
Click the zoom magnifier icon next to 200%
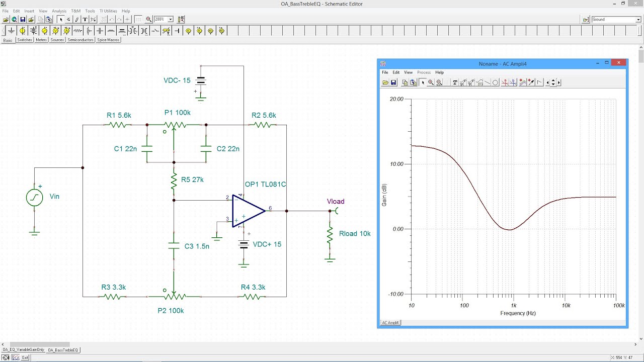[x=148, y=20]
